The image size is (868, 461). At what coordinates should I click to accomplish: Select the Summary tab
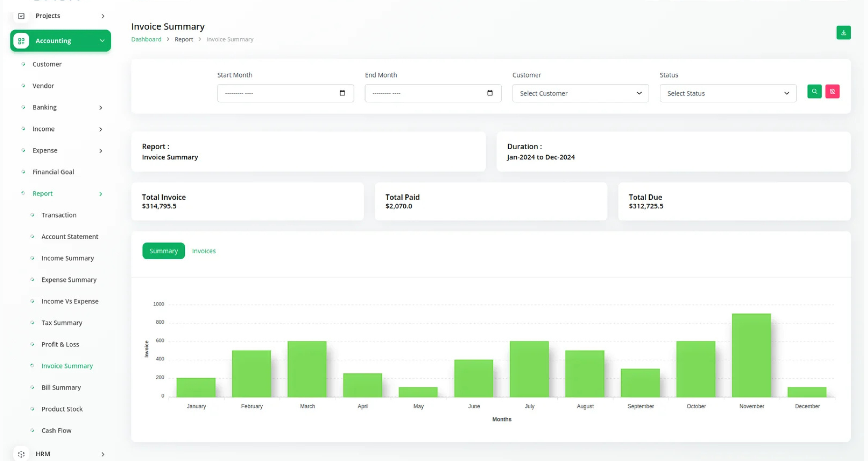point(163,251)
